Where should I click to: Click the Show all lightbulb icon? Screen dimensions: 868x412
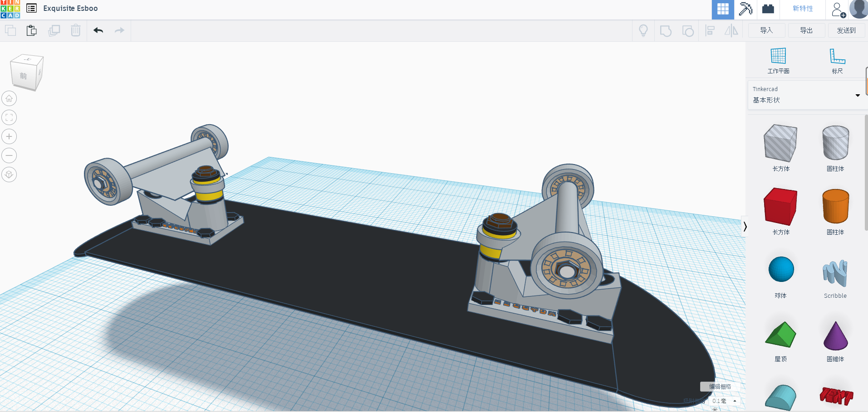(x=643, y=31)
